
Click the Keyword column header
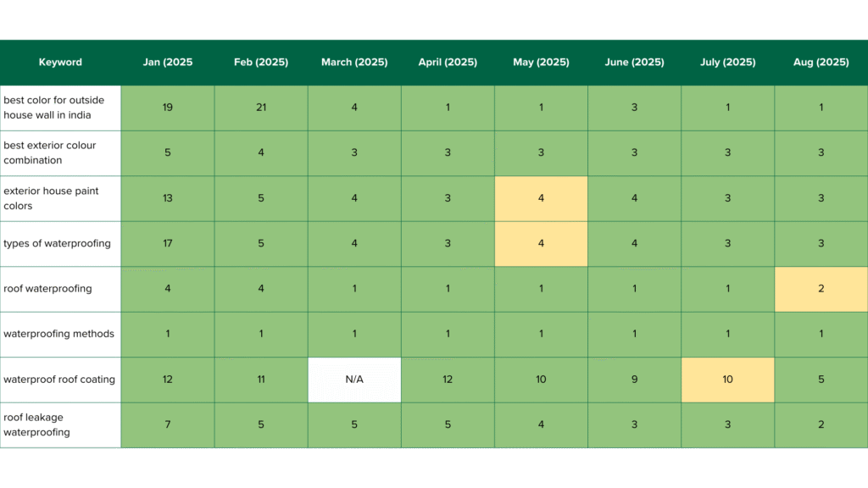tap(60, 63)
